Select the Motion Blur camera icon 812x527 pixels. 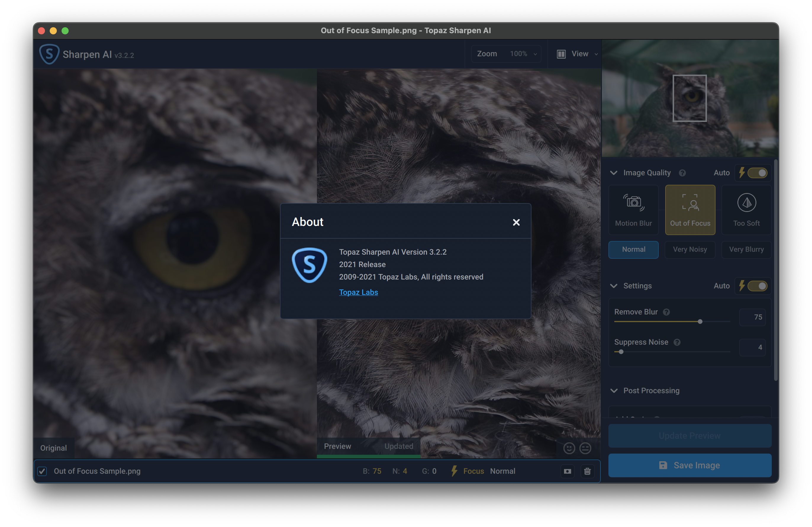(633, 203)
